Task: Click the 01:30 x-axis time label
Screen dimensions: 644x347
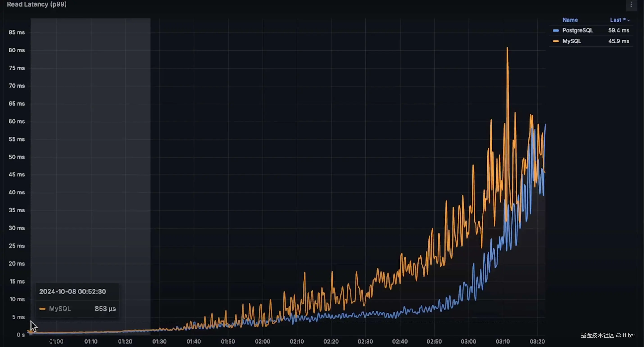Action: pyautogui.click(x=159, y=341)
